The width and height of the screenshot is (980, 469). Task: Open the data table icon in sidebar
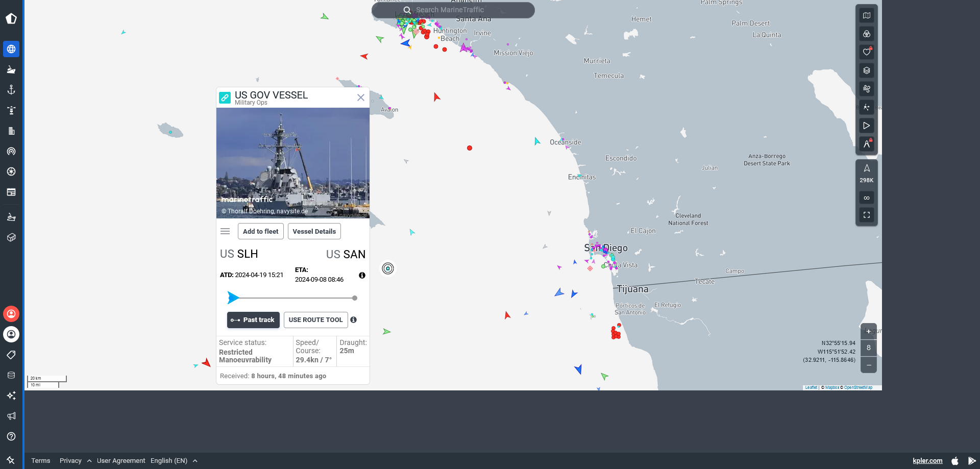[11, 192]
